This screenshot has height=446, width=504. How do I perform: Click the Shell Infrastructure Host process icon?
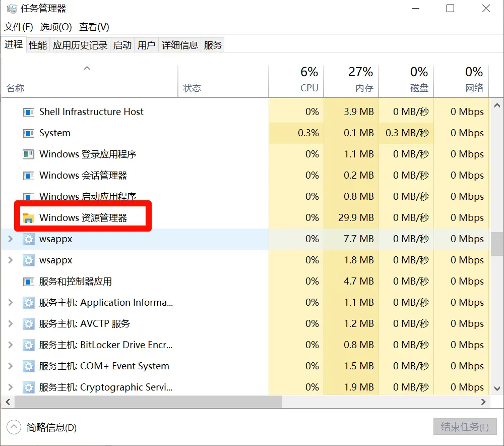click(x=29, y=113)
